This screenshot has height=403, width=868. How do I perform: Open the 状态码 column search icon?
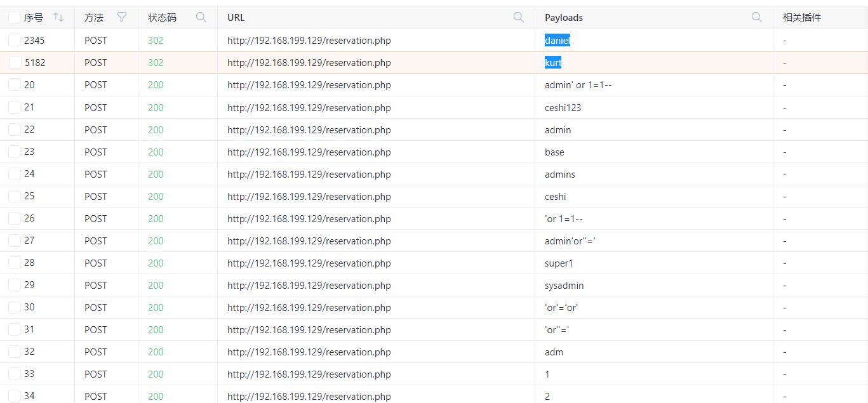(x=201, y=18)
